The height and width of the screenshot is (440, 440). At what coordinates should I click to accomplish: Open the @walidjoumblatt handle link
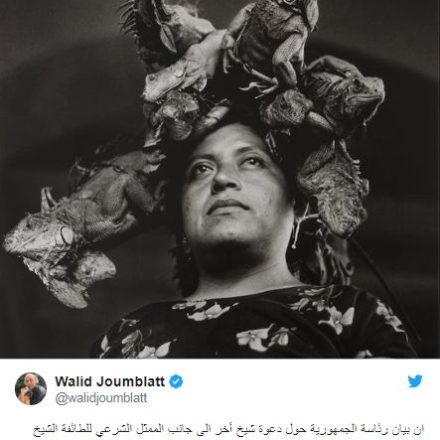pos(101,399)
